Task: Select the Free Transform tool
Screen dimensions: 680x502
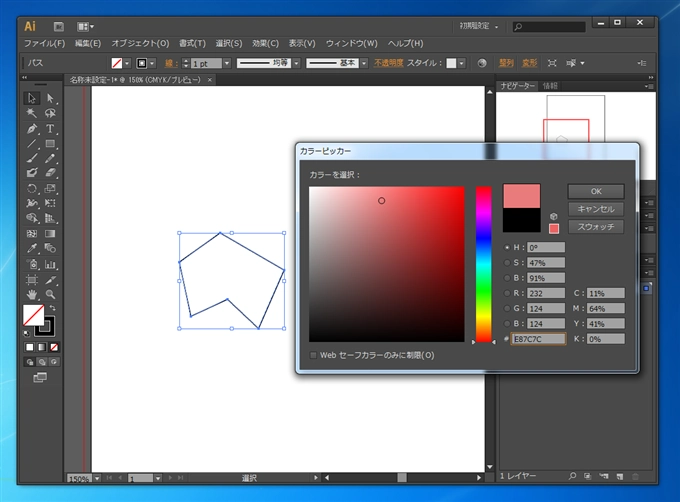Action: click(50, 203)
